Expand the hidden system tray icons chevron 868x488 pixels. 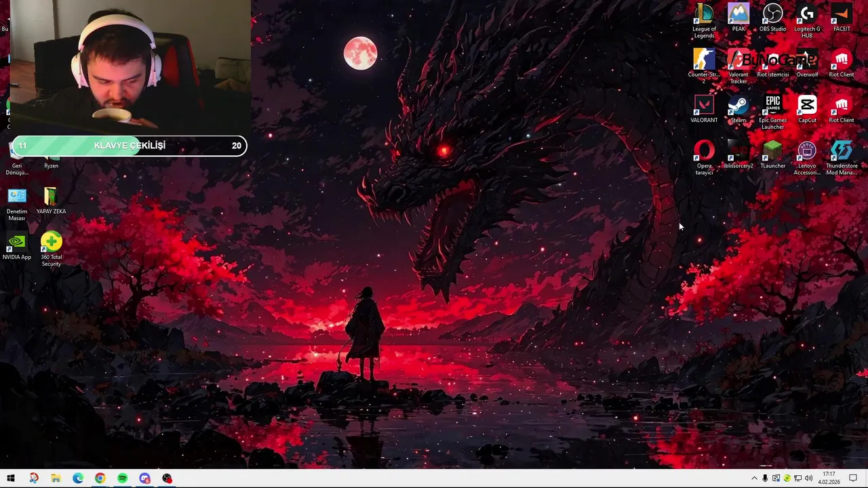[754, 479]
